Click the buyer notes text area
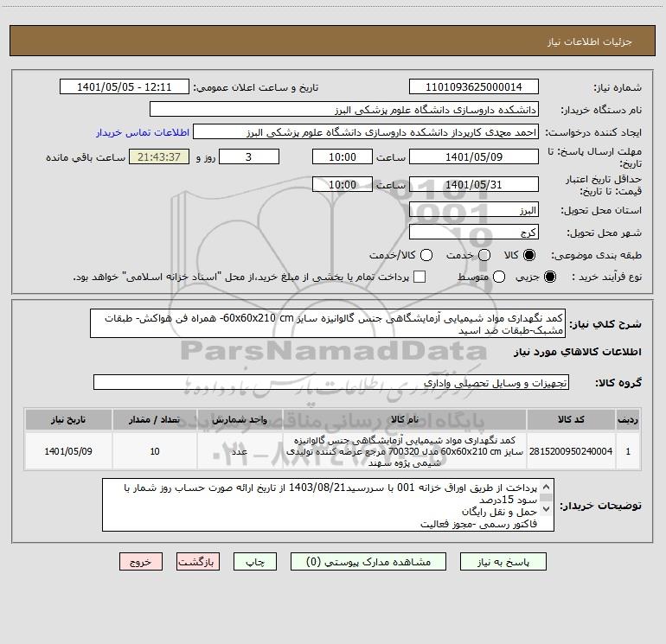 point(328,505)
